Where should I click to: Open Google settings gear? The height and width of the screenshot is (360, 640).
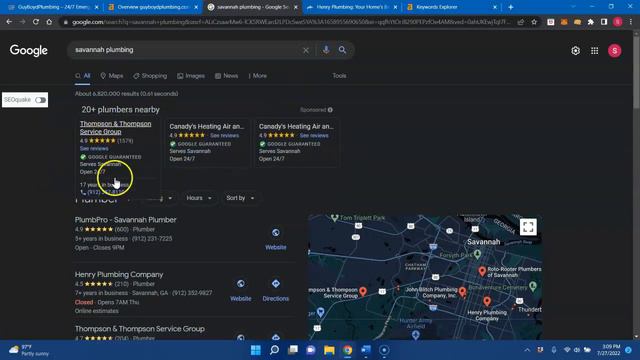(x=576, y=51)
